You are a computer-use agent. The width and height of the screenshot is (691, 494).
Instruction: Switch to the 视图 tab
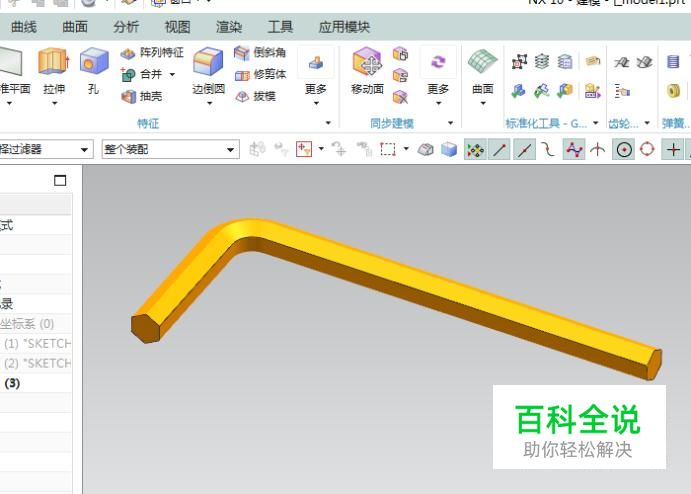(x=177, y=27)
